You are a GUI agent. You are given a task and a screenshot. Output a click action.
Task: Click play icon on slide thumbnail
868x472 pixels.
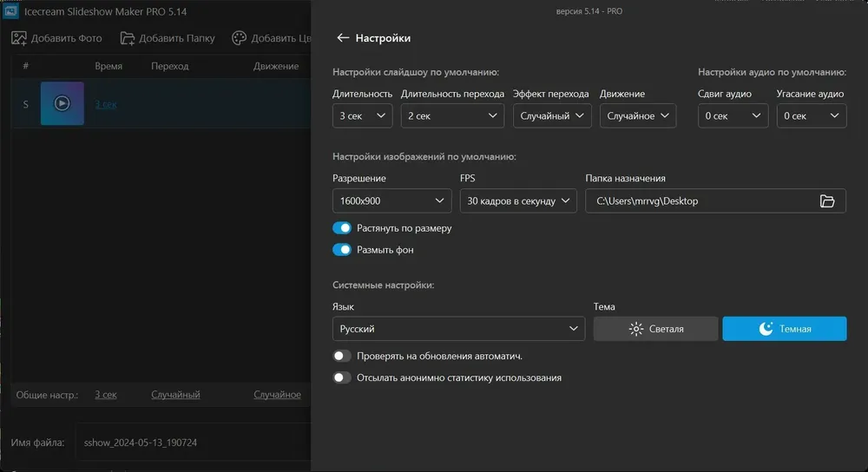[62, 103]
